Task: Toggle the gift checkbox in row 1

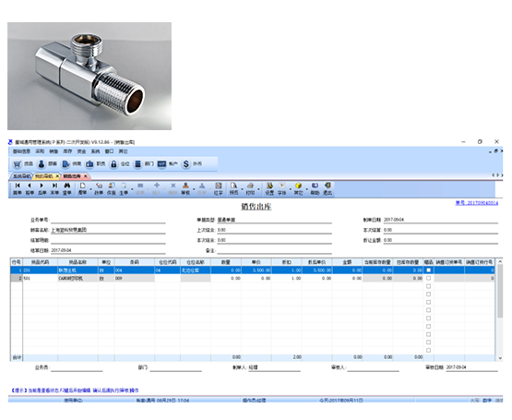Action: click(x=428, y=270)
